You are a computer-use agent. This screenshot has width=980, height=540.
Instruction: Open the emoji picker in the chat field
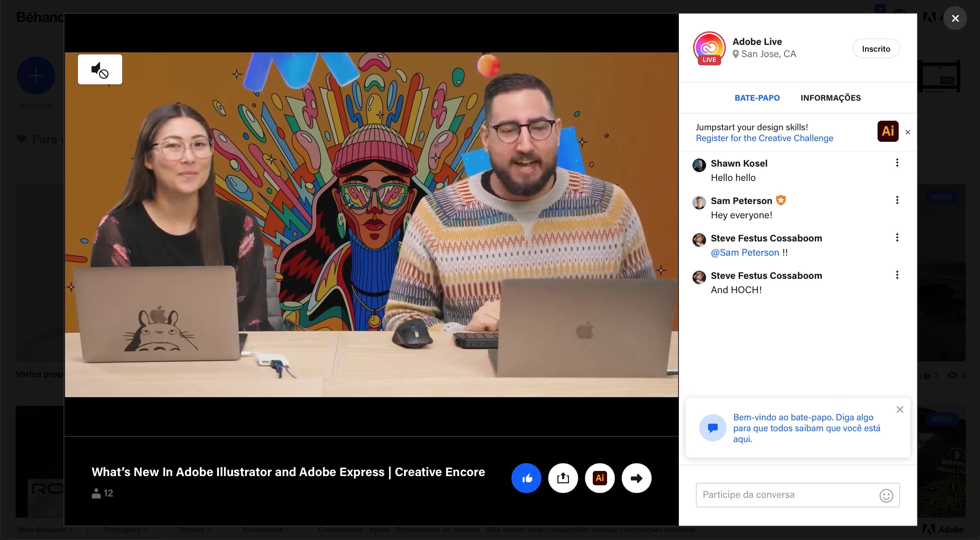[x=886, y=495]
